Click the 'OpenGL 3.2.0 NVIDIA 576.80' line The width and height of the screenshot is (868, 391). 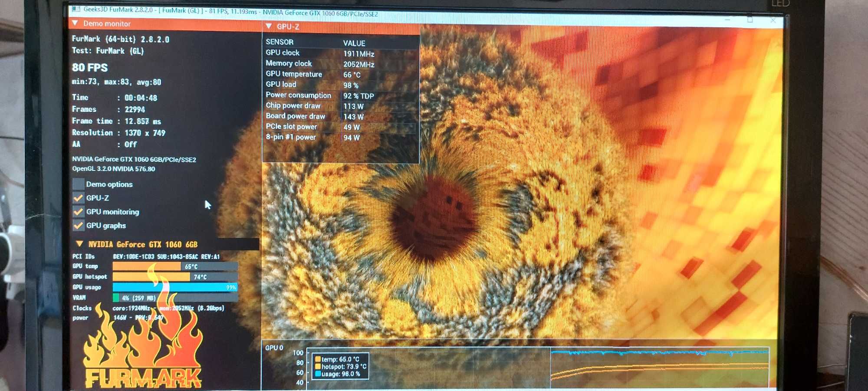pos(114,169)
